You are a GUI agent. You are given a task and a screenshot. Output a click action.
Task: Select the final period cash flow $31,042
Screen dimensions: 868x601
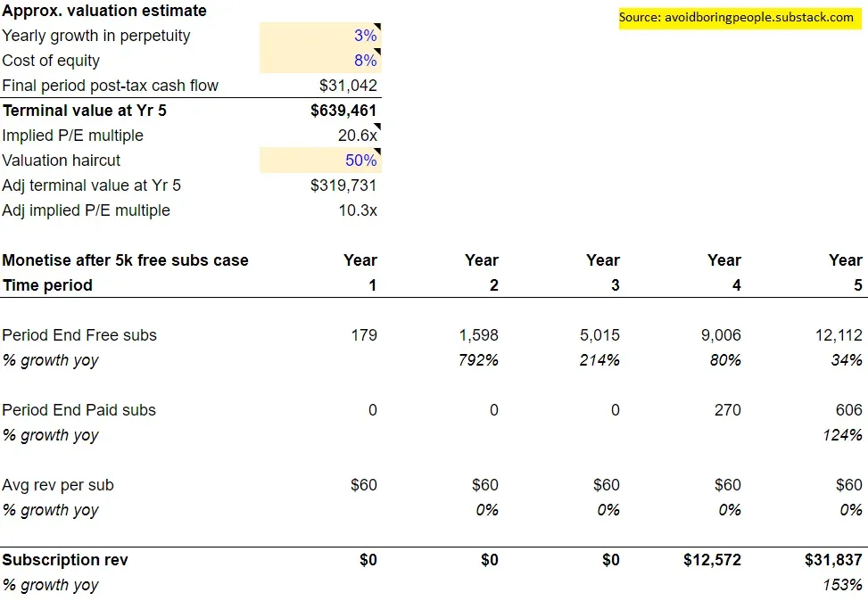click(348, 86)
